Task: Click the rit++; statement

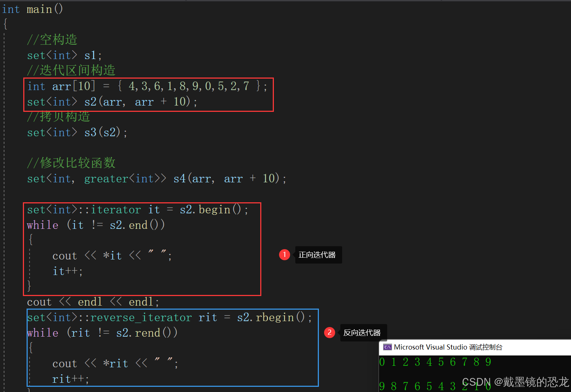Action: click(x=70, y=379)
